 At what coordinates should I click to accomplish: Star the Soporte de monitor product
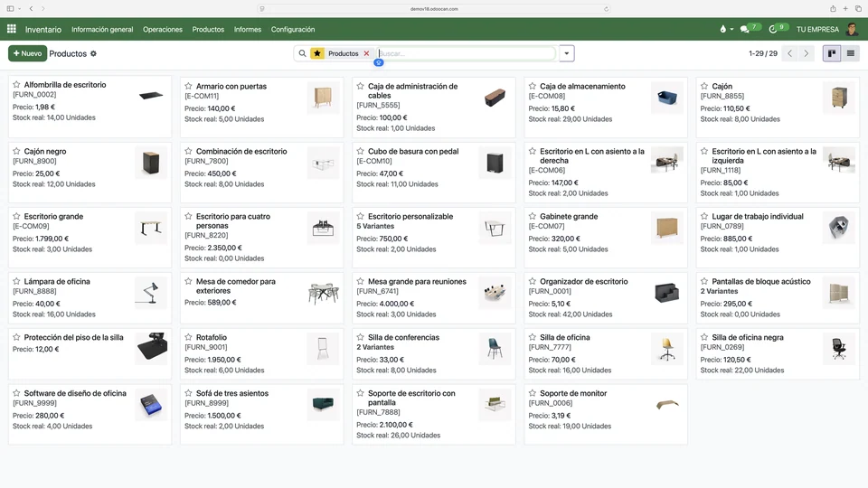tap(532, 393)
